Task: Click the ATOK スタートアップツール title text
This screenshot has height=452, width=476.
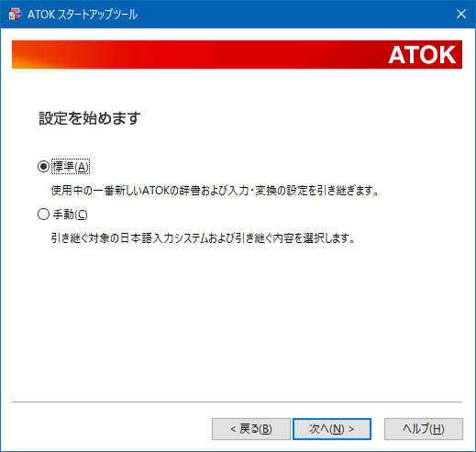Action: pyautogui.click(x=83, y=15)
